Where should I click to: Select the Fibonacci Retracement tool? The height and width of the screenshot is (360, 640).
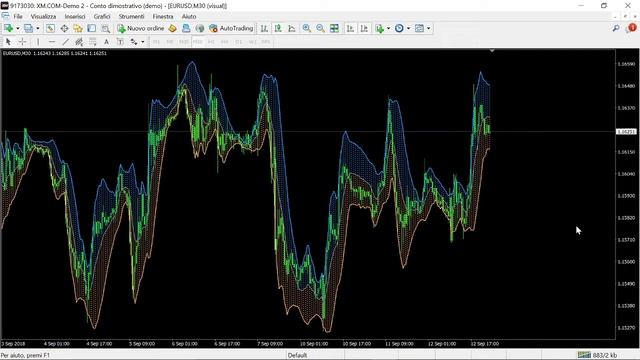[93, 42]
